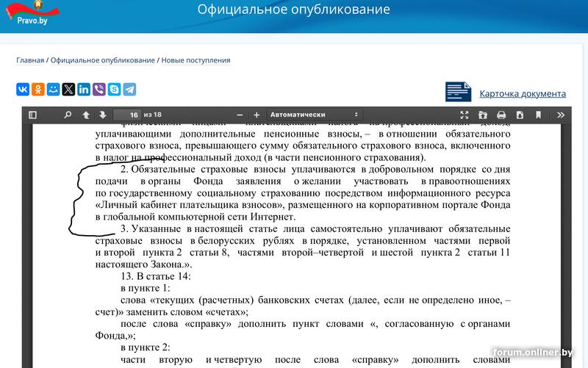Zoom out with the minus button

pos(240,115)
